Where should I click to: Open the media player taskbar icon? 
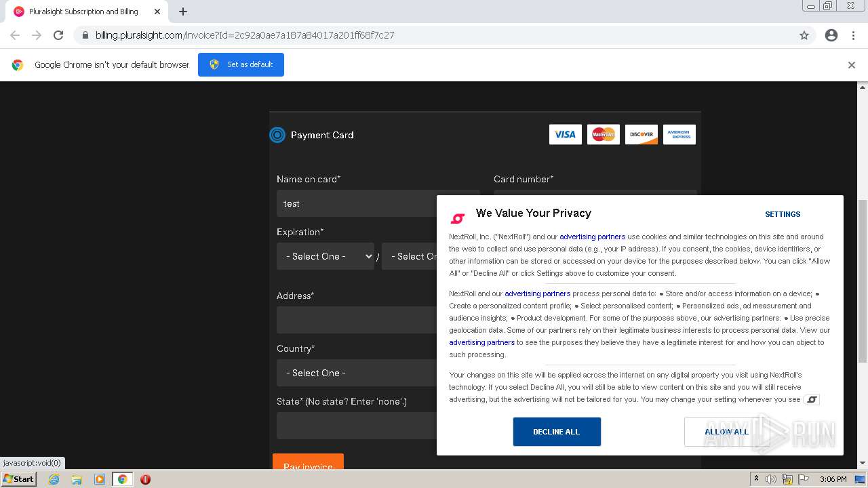pyautogui.click(x=100, y=479)
